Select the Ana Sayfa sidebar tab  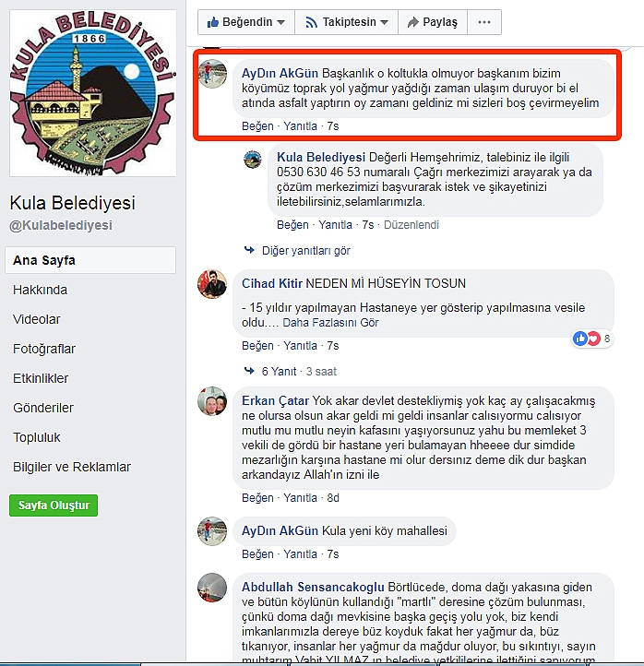click(x=90, y=260)
